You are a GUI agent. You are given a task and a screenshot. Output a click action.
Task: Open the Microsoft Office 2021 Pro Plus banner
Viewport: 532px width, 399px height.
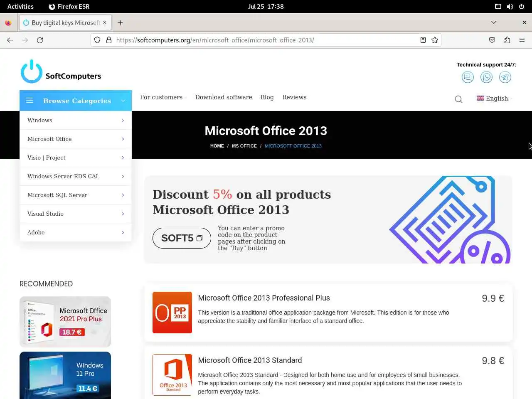65,322
